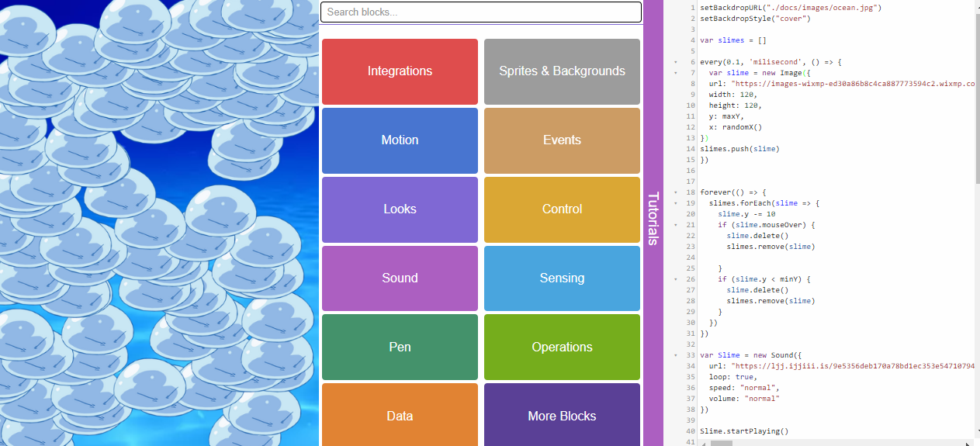The image size is (980, 446).
Task: Open the Data blocks category
Action: pos(400,415)
